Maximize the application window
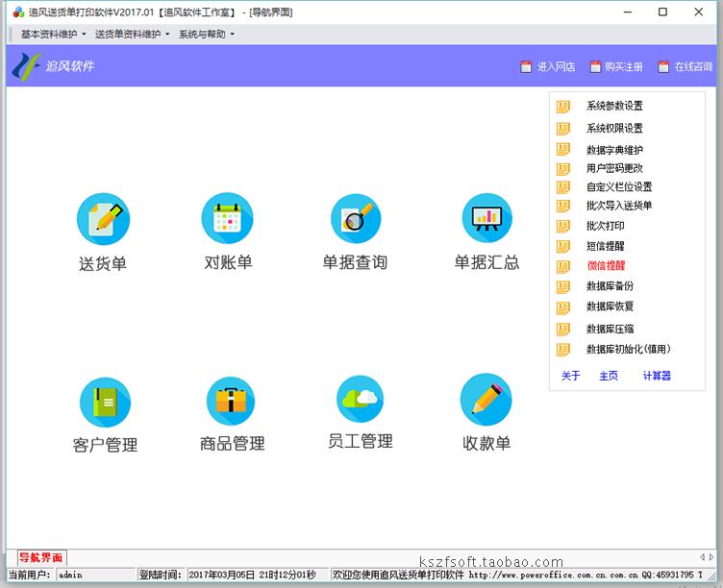 662,12
